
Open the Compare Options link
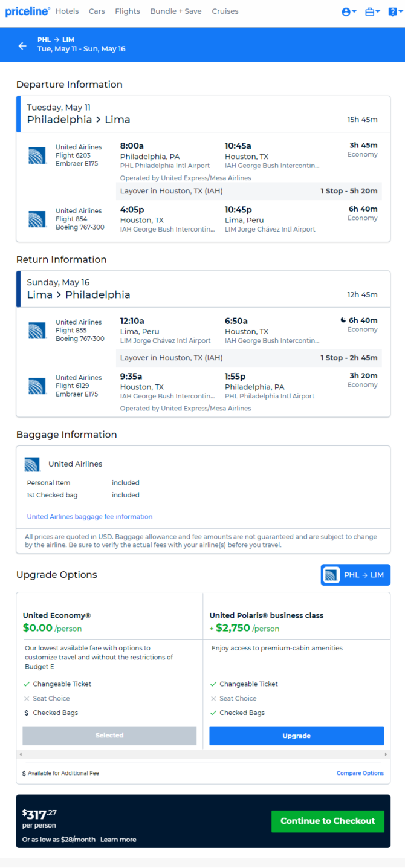(360, 773)
